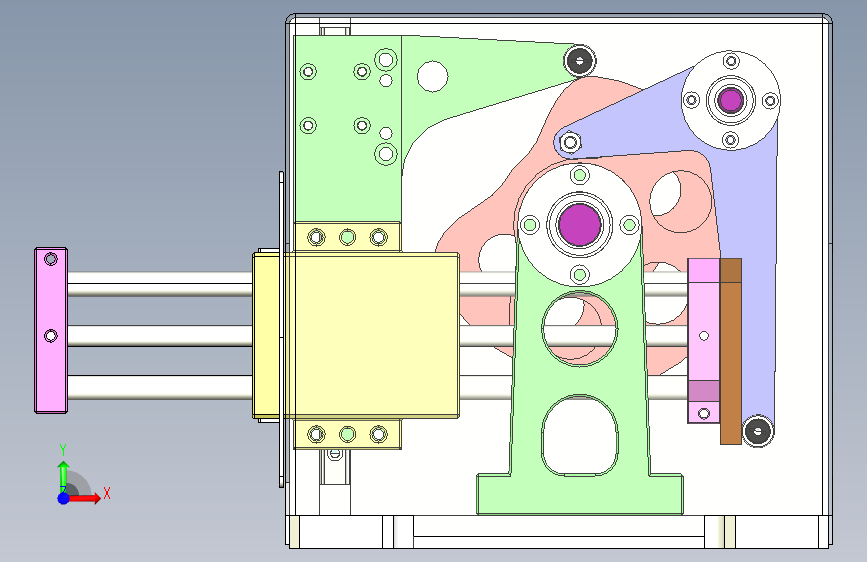This screenshot has width=867, height=562.
Task: Select the magenta shaft in the large center bearing
Action: coord(579,225)
